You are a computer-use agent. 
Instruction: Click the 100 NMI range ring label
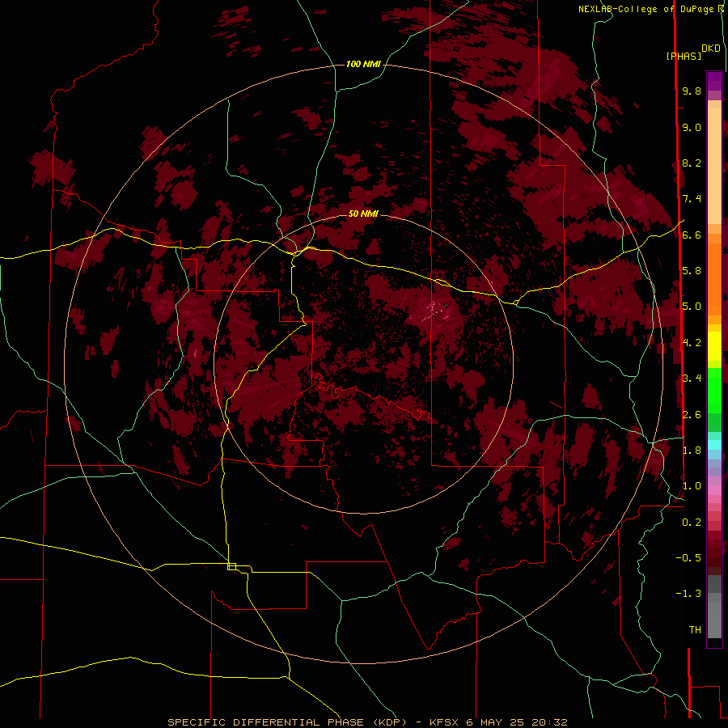click(x=363, y=64)
